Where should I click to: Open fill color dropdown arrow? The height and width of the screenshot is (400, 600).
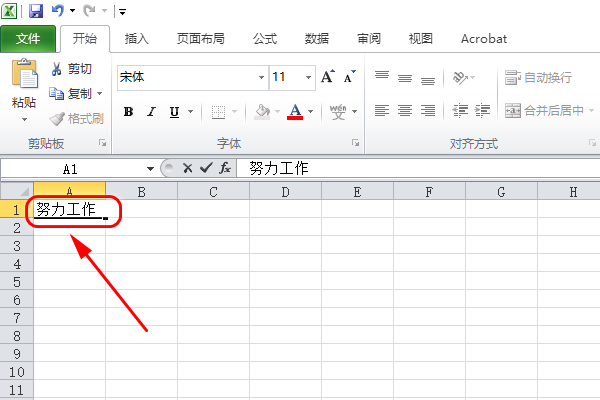278,112
